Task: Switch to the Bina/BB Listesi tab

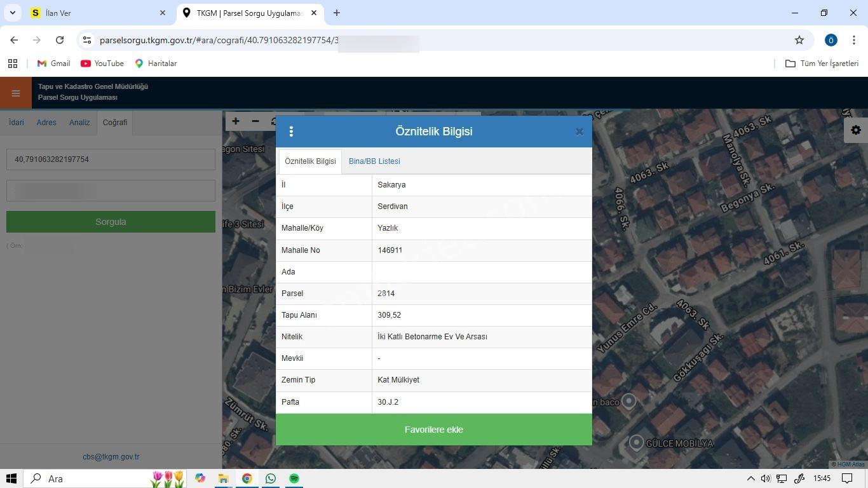Action: coord(374,161)
